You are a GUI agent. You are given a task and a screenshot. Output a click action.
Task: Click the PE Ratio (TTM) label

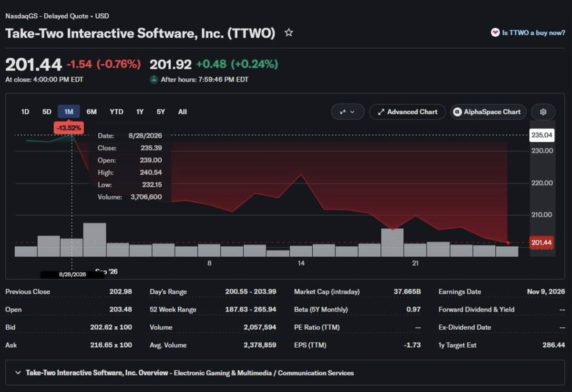[x=317, y=327]
